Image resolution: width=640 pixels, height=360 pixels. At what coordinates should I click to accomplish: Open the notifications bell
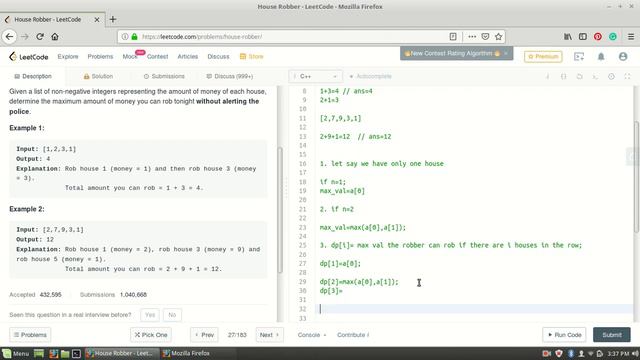point(601,57)
